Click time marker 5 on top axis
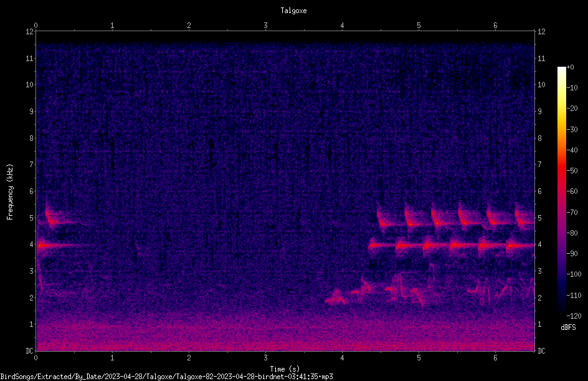The image size is (588, 381). (x=419, y=26)
